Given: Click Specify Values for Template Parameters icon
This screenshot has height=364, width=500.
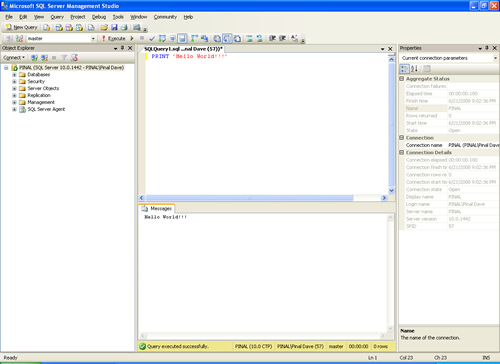Looking at the screenshot, I should [294, 39].
